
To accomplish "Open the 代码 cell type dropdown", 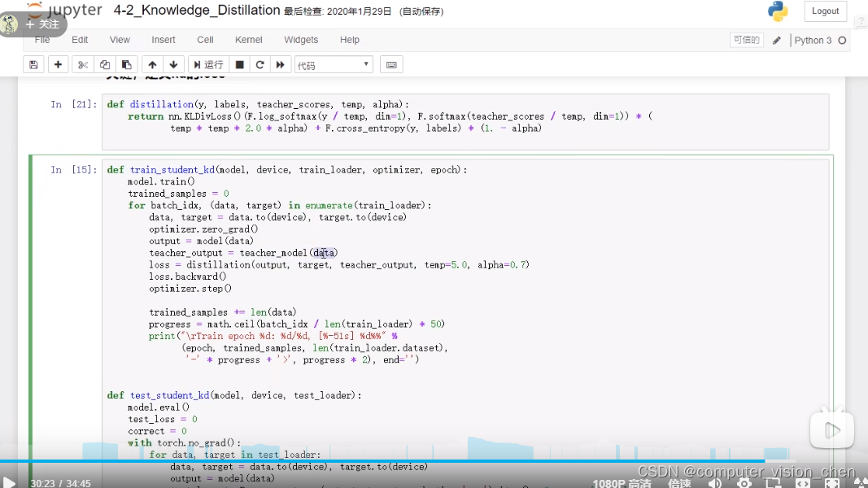I will coord(334,65).
